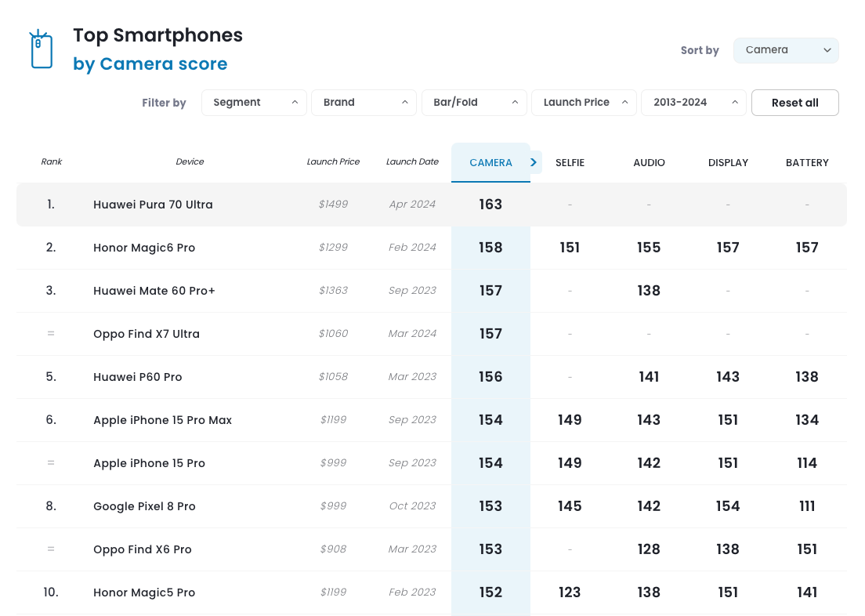865x616 pixels.
Task: Click the Honor Magic5 Pro camera score 152
Action: coord(490,592)
